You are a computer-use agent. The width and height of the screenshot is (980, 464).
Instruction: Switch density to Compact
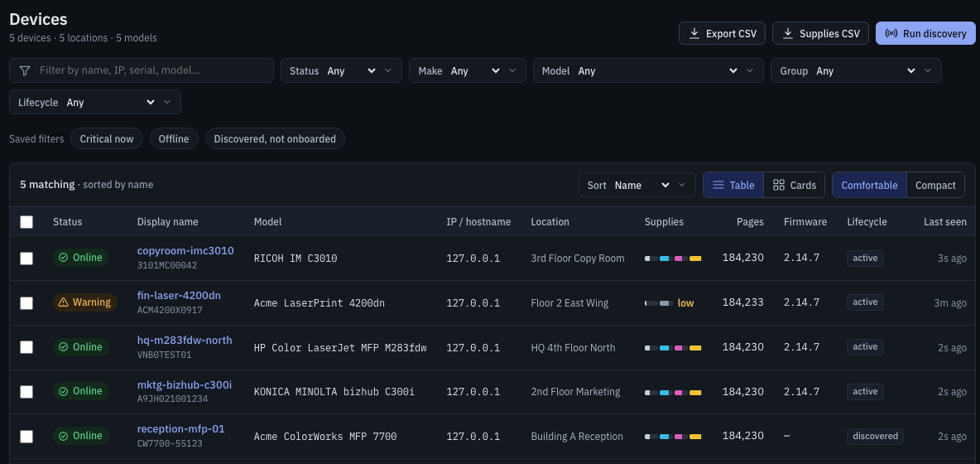pos(935,185)
